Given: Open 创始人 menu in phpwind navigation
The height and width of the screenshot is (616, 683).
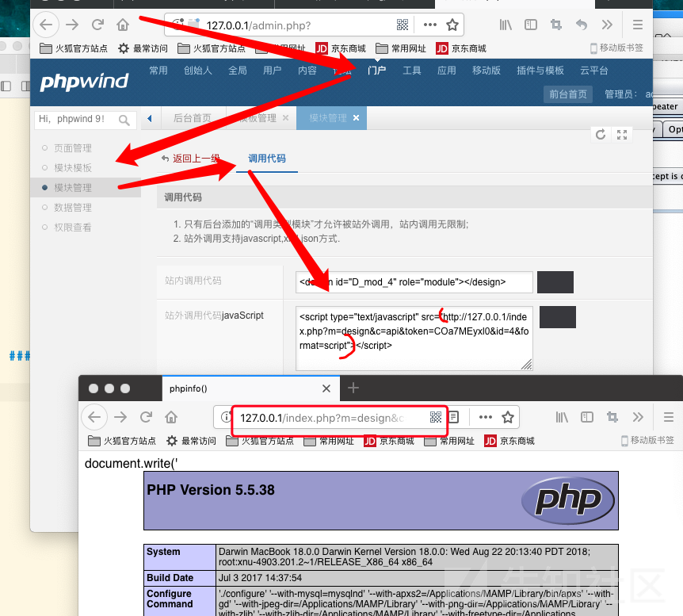Looking at the screenshot, I should click(198, 71).
